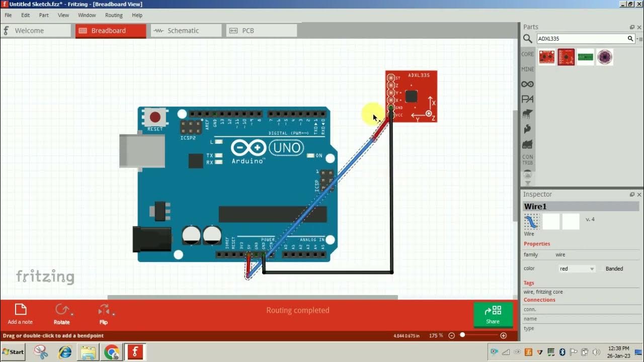Click the wire image in Inspector

pyautogui.click(x=531, y=222)
